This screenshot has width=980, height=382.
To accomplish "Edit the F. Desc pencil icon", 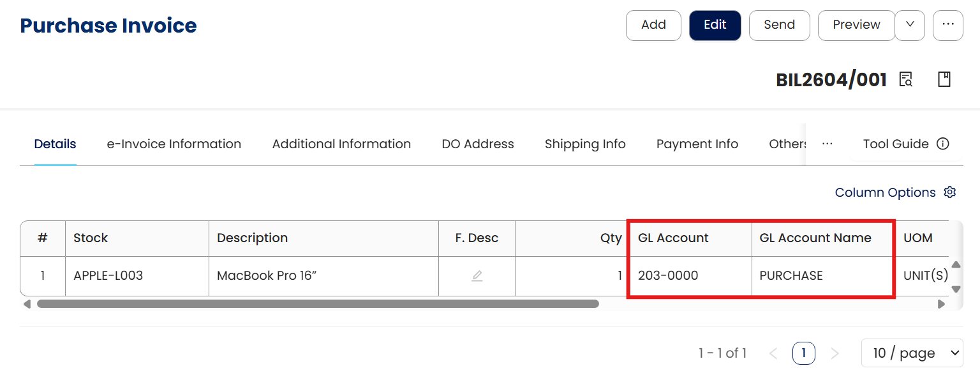I will [477, 276].
